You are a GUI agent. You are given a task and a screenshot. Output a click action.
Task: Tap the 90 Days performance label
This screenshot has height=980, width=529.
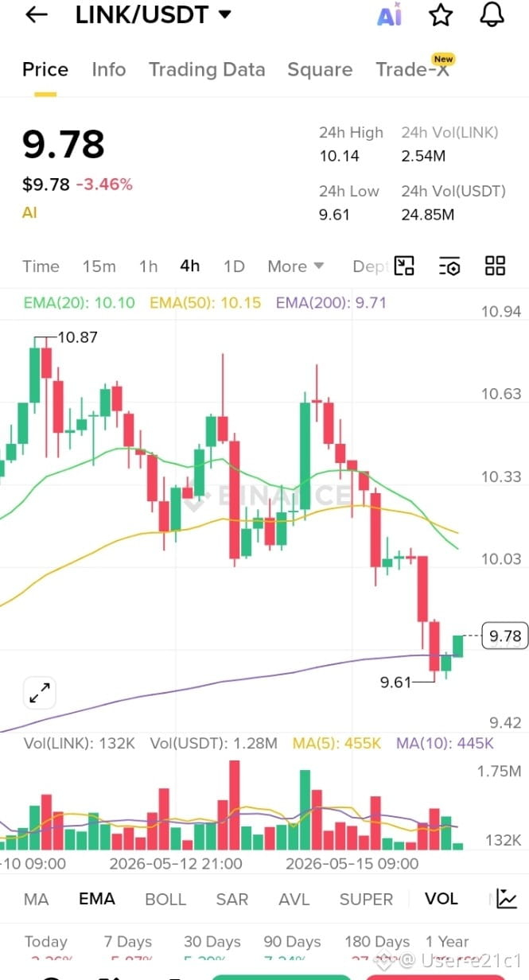292,942
